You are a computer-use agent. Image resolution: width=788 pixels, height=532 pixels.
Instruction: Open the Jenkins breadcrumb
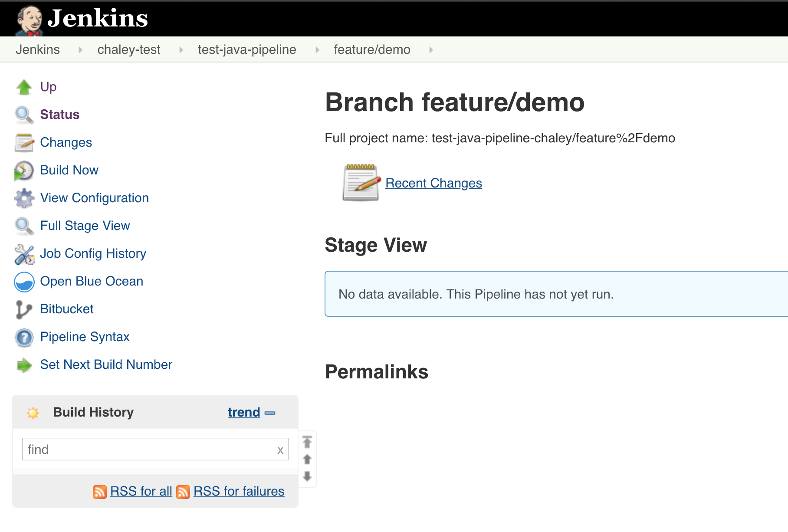click(x=38, y=49)
